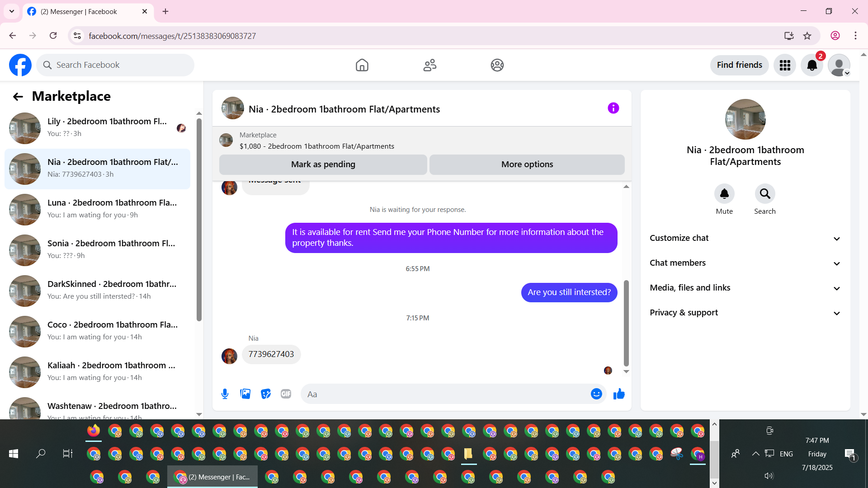Open Sonia's apartment conversation
Screen dimensions: 868x488
[97, 250]
